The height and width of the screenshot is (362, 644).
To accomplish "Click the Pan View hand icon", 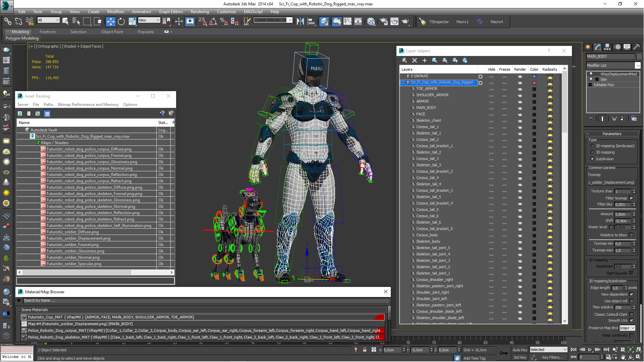I will point(623,357).
